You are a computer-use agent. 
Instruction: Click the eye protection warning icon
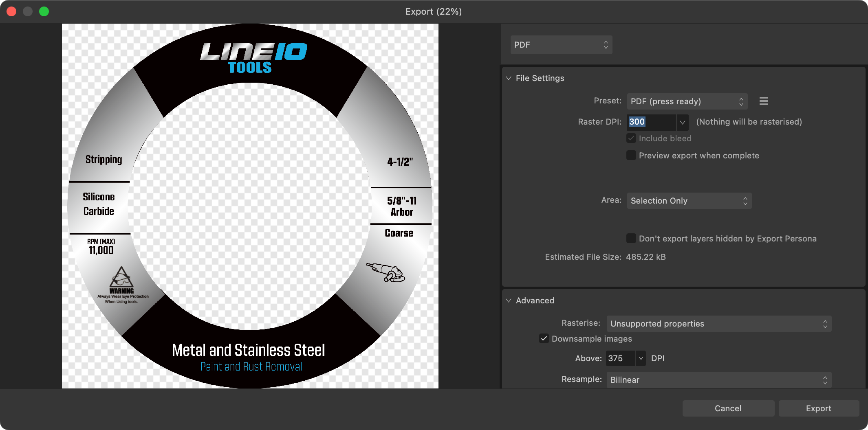(121, 278)
